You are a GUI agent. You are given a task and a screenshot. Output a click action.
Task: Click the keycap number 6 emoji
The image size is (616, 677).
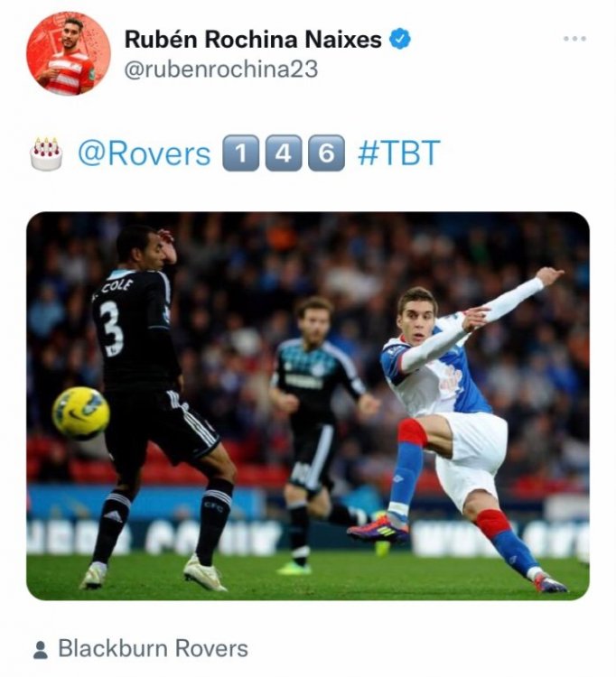(x=326, y=153)
